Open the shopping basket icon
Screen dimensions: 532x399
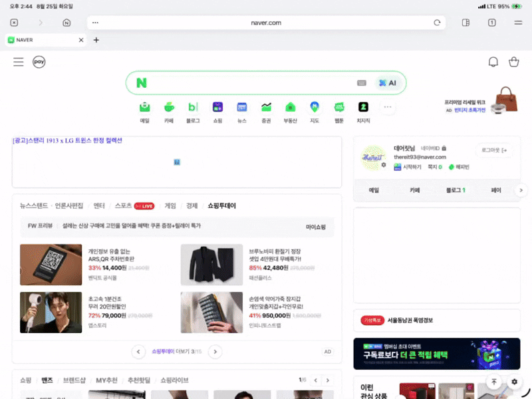point(513,62)
